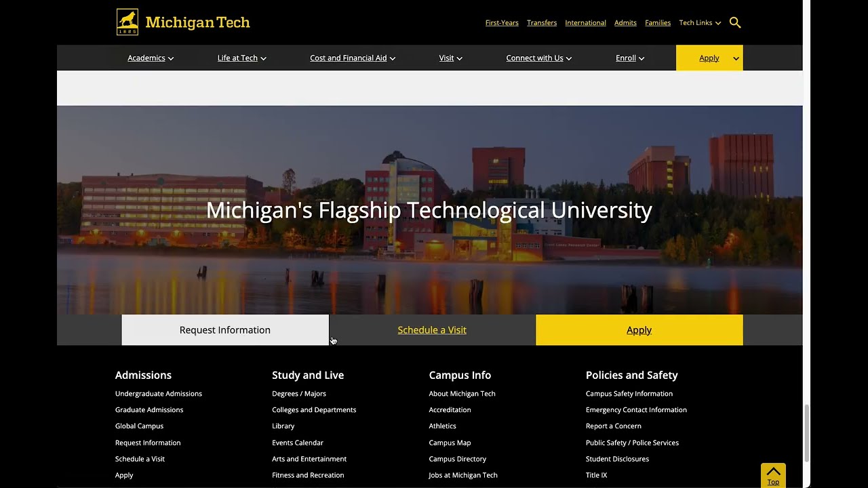Open About Michigan Tech

(462, 394)
